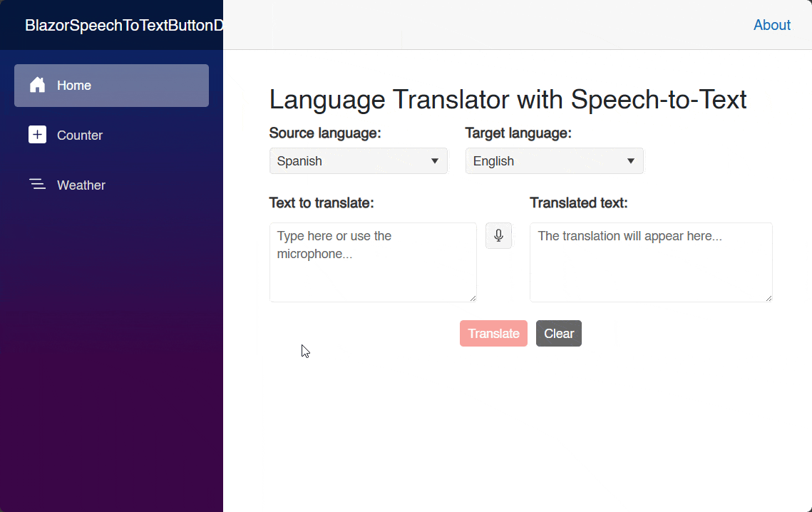
Task: Click the 'Type here or use the microphone' placeholder
Action: pos(332,245)
